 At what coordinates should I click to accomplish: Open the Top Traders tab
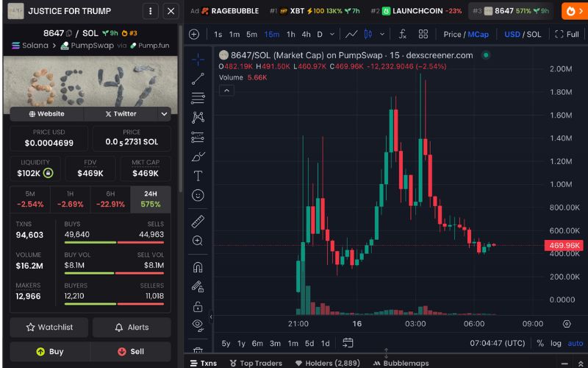coord(256,363)
